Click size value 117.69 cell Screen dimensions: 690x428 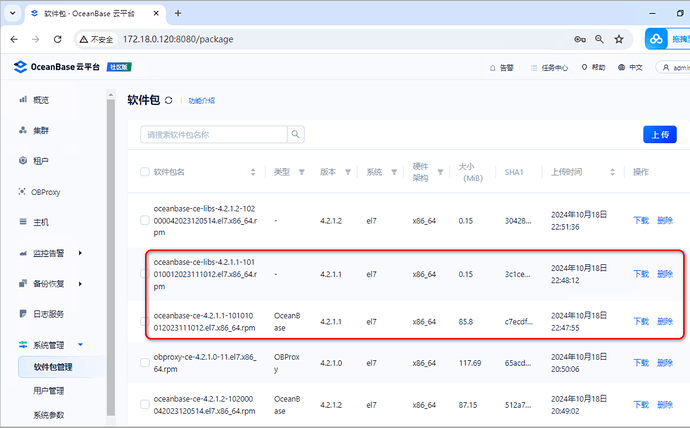click(x=470, y=363)
